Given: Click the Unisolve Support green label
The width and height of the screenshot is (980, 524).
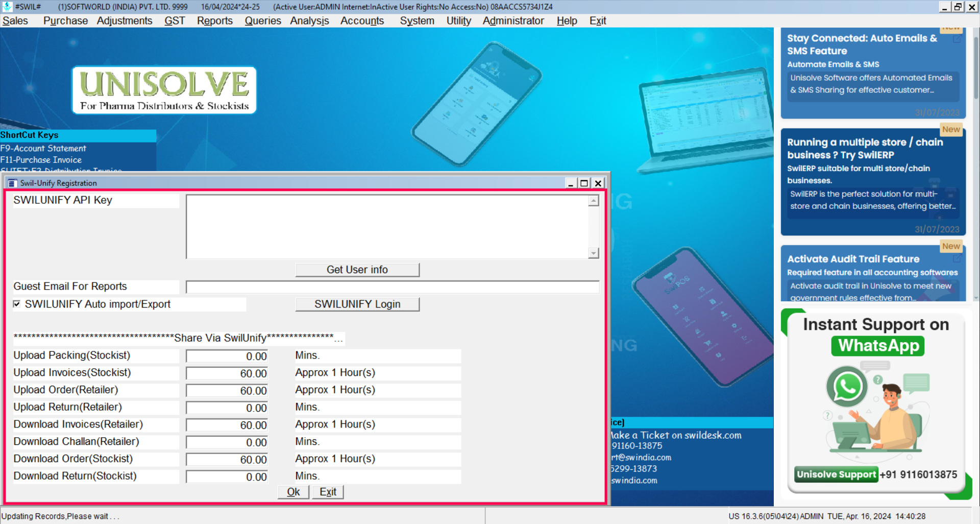Looking at the screenshot, I should (x=836, y=474).
